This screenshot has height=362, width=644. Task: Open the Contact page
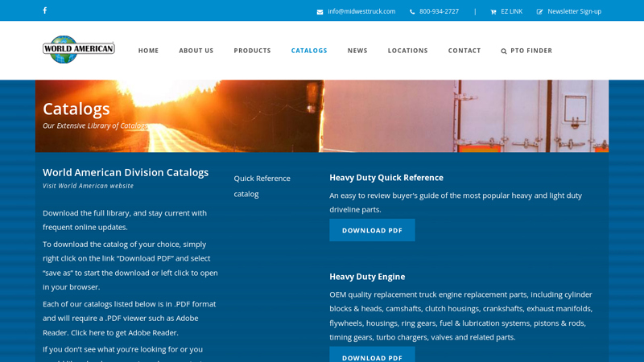click(x=464, y=51)
